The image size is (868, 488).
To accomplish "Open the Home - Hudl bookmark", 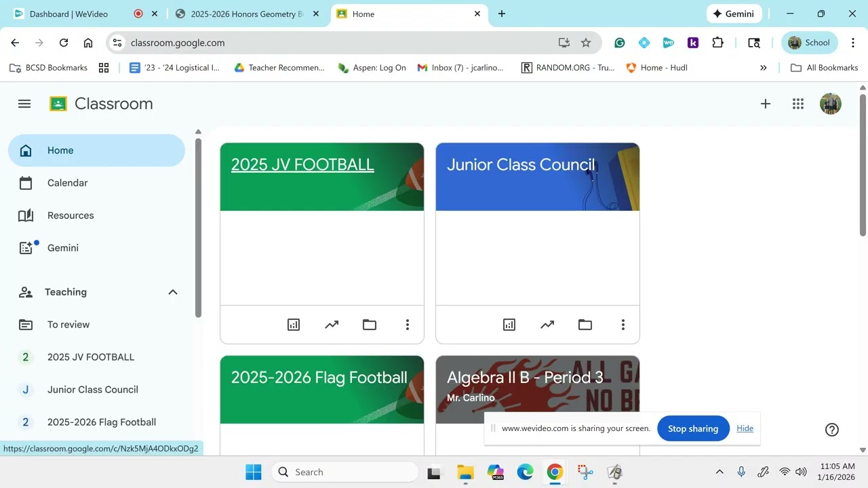I will pyautogui.click(x=656, y=68).
